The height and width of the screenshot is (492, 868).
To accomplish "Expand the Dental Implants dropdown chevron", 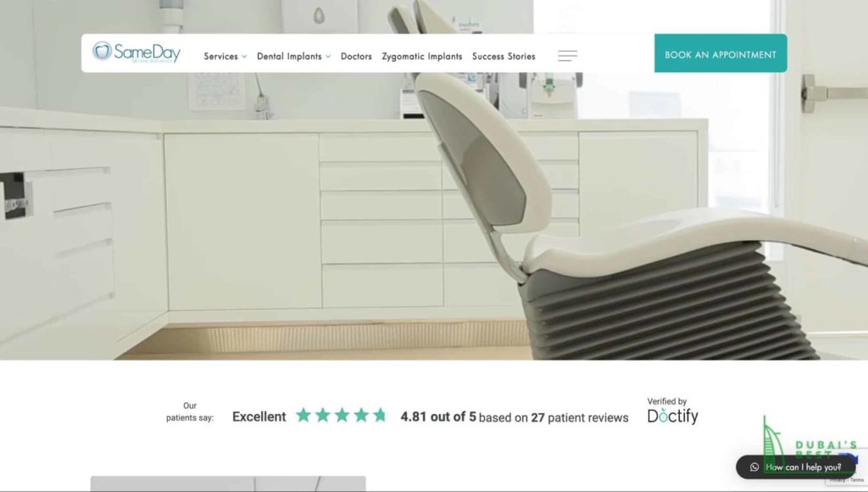I will point(328,57).
